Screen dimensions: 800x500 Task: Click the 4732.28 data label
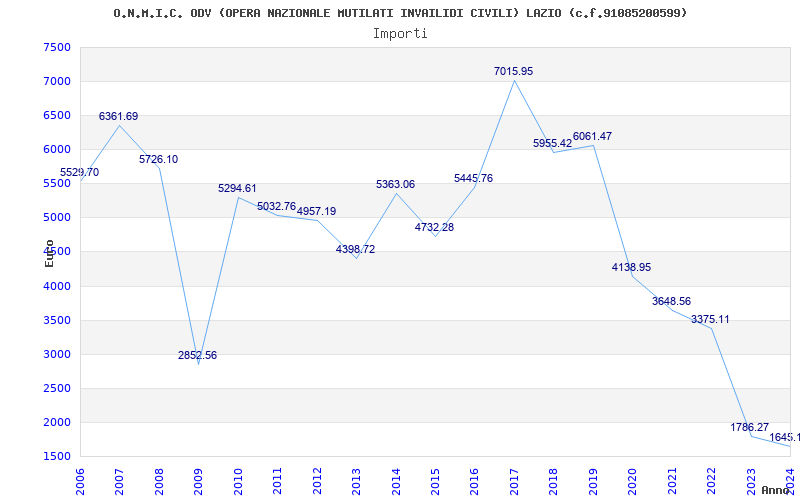tap(434, 228)
